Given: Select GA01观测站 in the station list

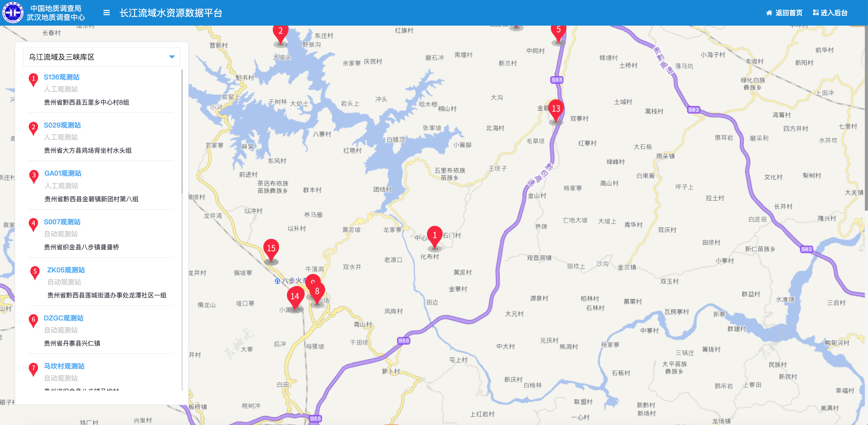Looking at the screenshot, I should (x=63, y=173).
